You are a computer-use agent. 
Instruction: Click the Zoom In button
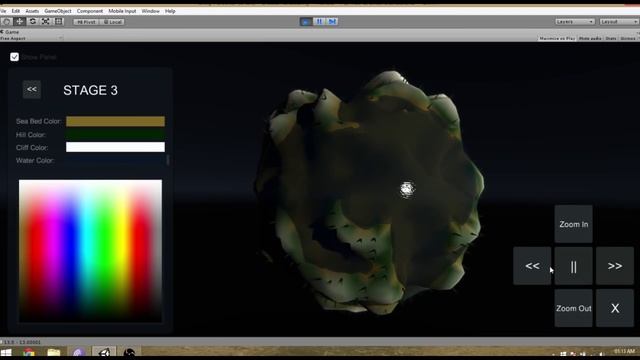click(x=573, y=224)
